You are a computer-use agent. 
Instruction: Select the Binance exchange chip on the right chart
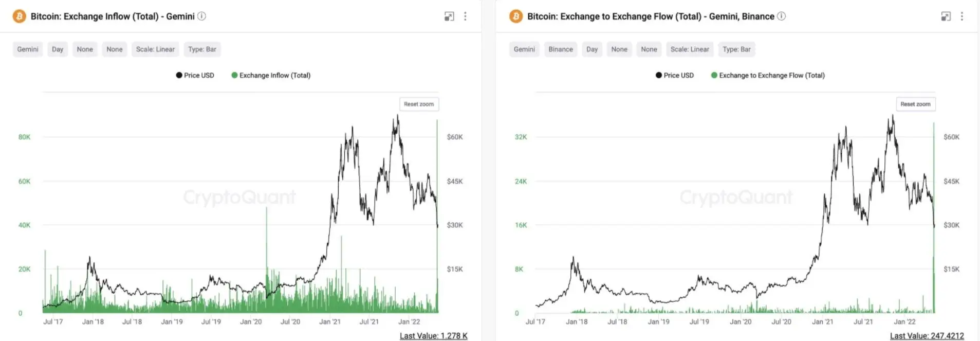click(x=560, y=49)
